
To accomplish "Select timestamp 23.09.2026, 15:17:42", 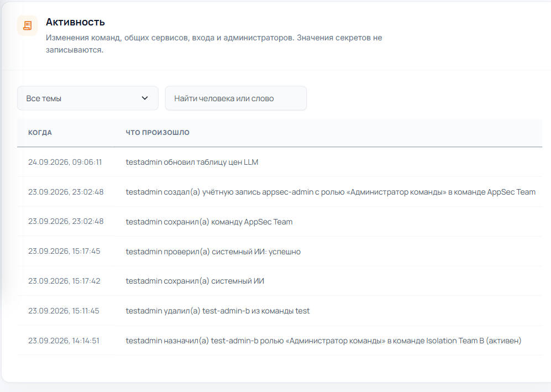I will click(64, 281).
